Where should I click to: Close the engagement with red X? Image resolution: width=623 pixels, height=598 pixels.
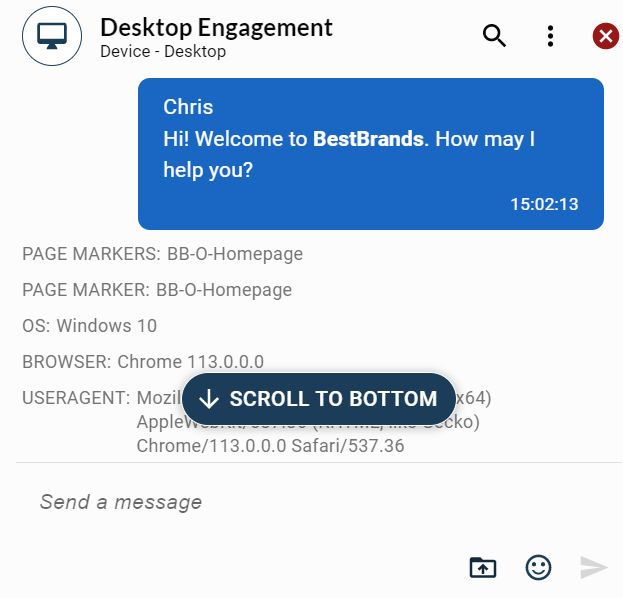(605, 37)
